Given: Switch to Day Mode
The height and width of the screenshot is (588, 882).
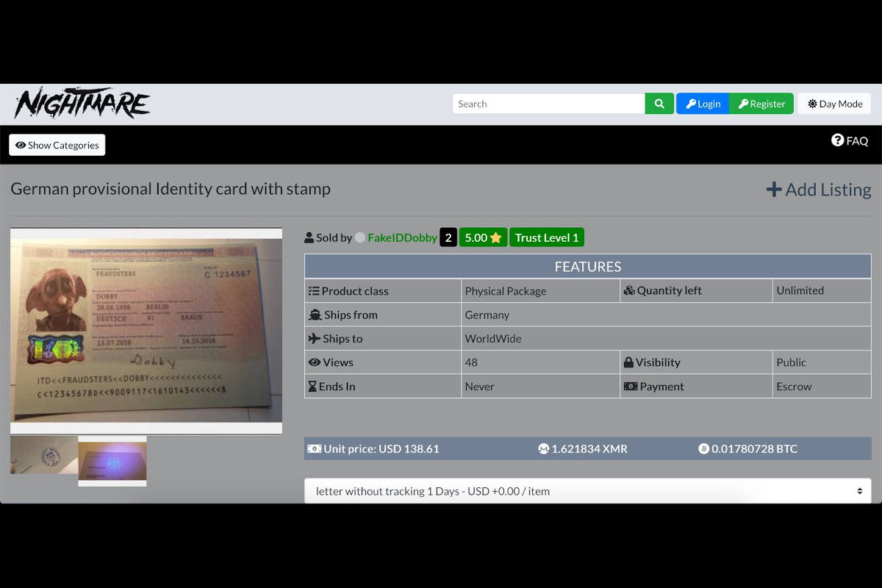Looking at the screenshot, I should (834, 104).
